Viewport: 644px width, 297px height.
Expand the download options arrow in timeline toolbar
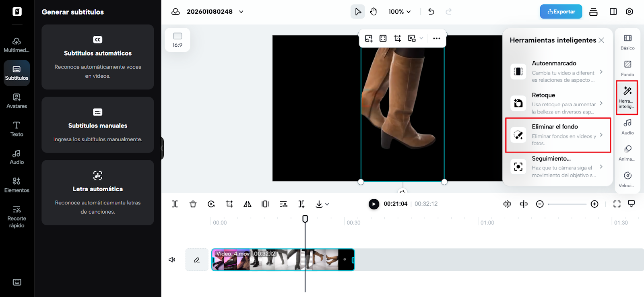[x=327, y=204]
